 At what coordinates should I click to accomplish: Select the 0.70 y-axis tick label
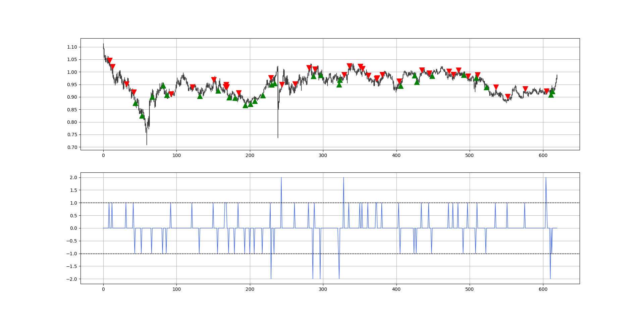pos(72,147)
